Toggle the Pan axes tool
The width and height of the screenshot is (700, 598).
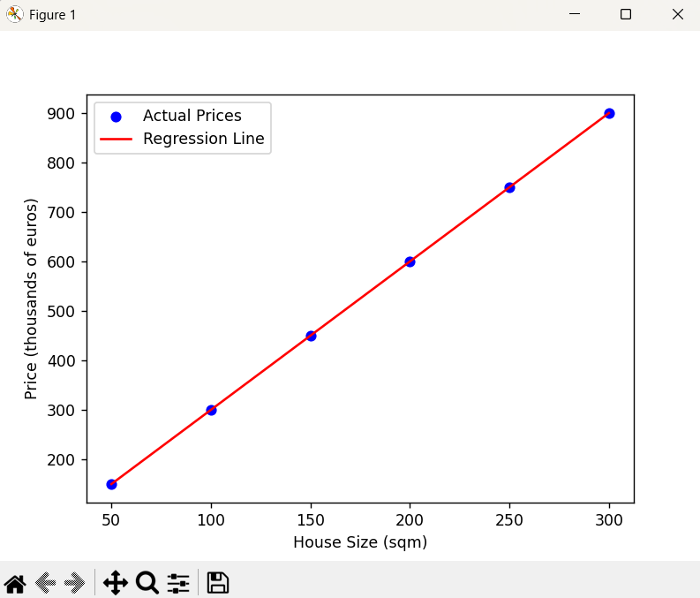116,583
